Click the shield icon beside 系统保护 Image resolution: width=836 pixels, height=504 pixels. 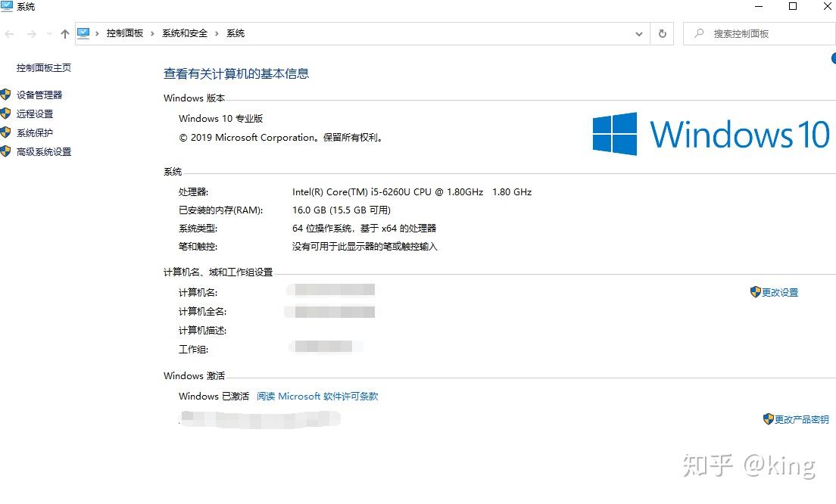pos(6,132)
